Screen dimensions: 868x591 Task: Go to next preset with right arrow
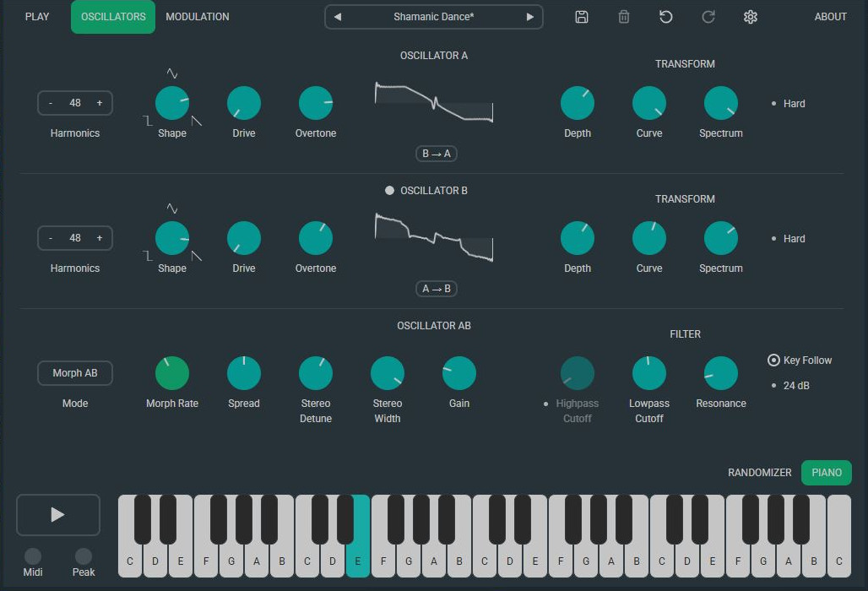(x=529, y=17)
